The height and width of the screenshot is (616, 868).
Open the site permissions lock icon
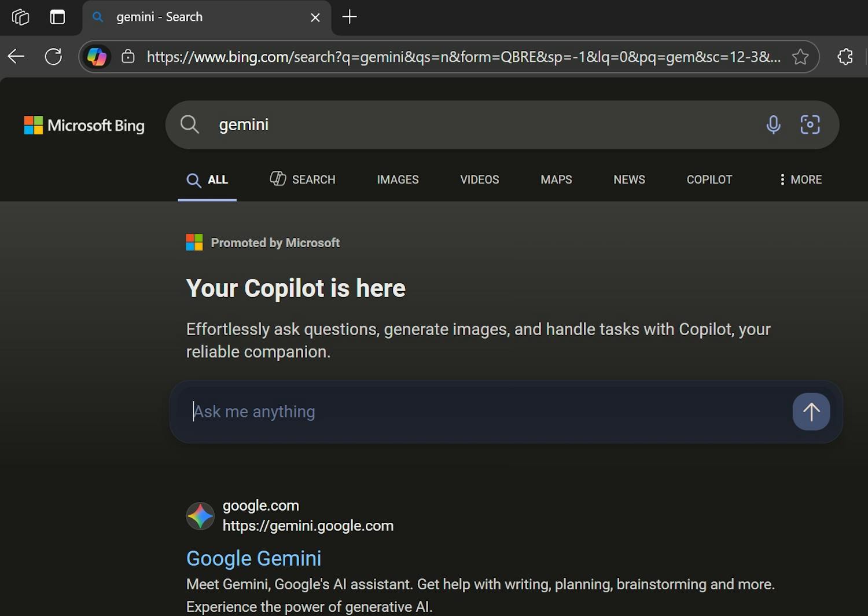[x=128, y=56]
